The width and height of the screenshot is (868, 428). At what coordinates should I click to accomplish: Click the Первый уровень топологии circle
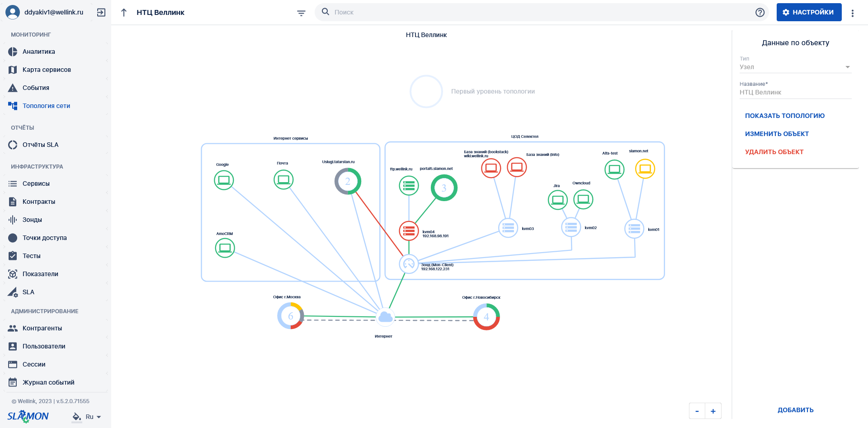pos(426,92)
